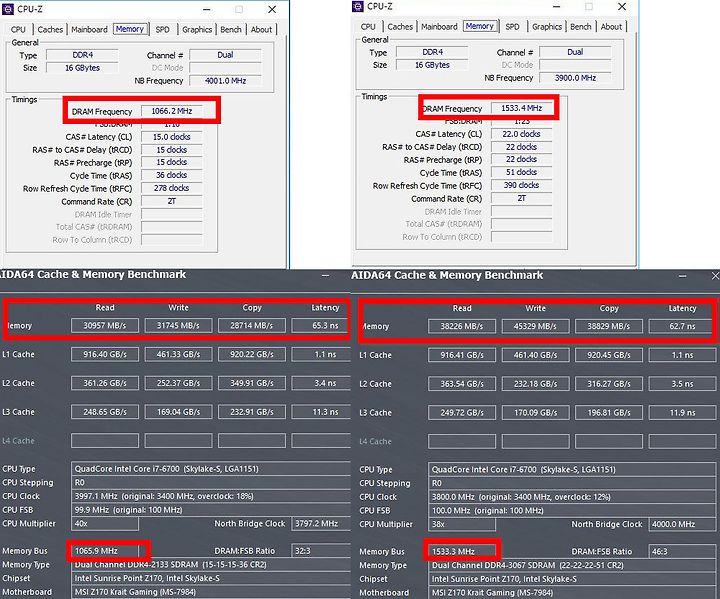Minimize the left CPU-Z window

click(207, 9)
